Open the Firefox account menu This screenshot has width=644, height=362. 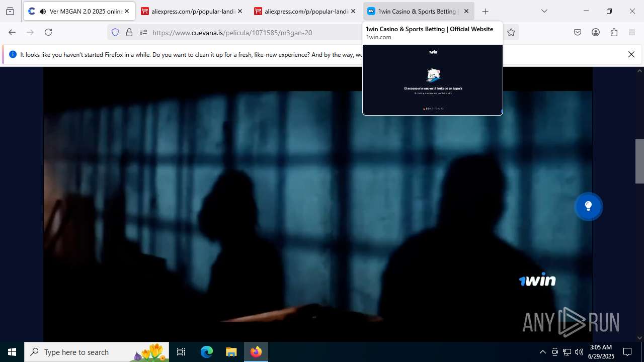(x=596, y=32)
